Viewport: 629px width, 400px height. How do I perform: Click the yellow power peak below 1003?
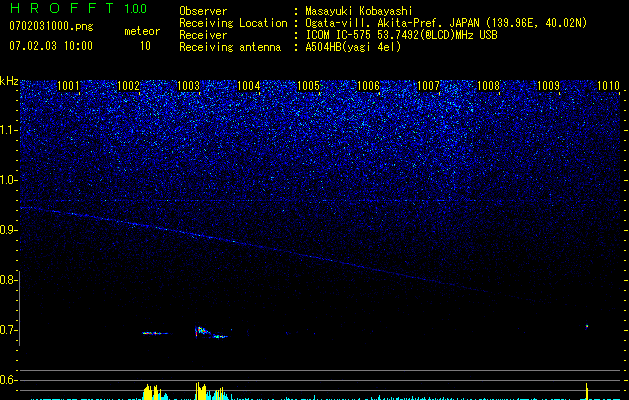[x=201, y=391]
